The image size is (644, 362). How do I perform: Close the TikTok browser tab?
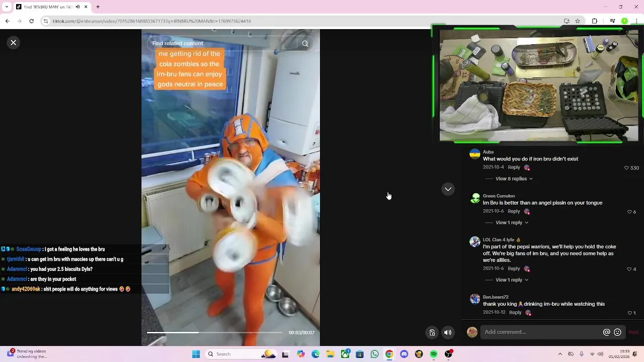(86, 7)
